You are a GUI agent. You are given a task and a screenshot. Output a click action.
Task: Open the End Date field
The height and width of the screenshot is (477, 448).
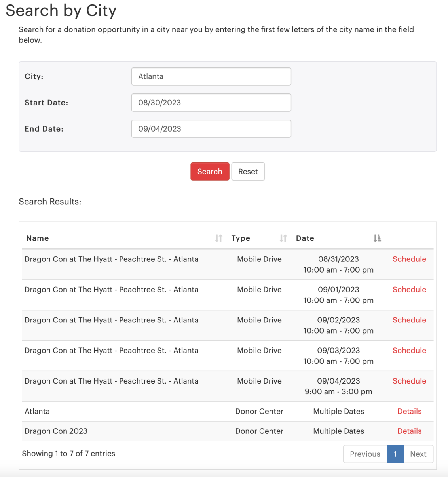point(211,129)
